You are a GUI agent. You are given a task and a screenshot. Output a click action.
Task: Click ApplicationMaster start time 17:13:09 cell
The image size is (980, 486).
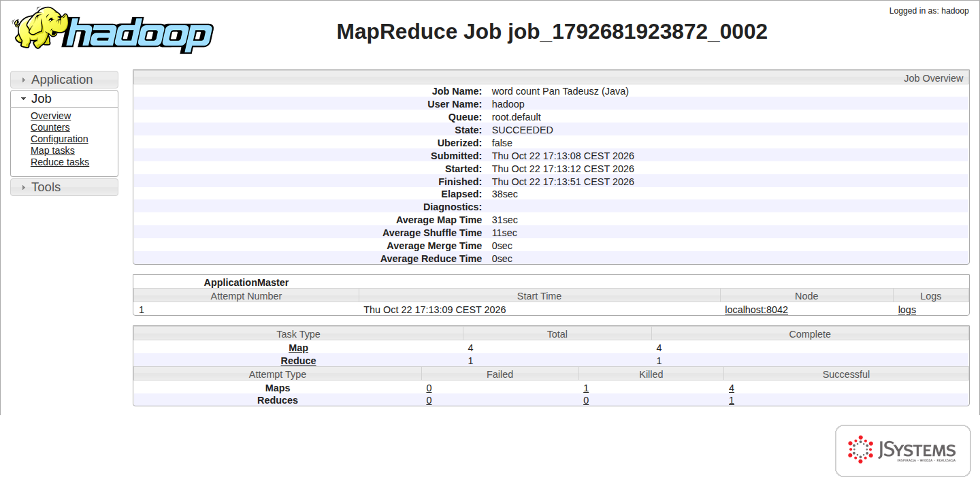[x=435, y=310]
